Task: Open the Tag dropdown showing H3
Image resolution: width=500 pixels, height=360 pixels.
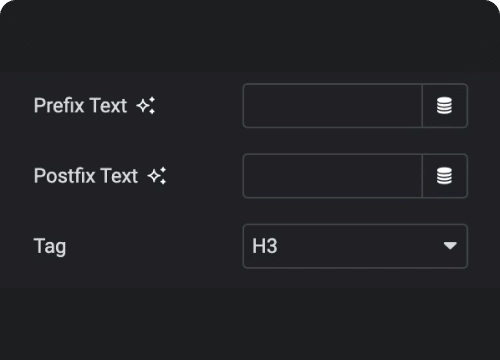Action: [355, 246]
